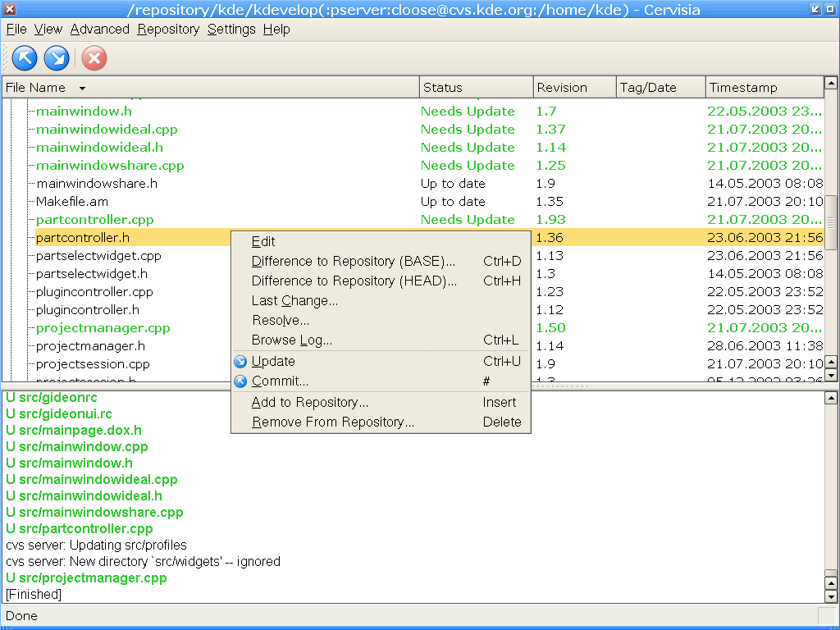
Task: Sort by the Status column header
Action: point(477,87)
